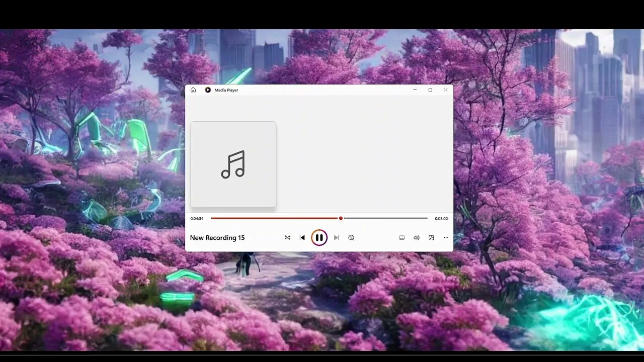Image resolution: width=644 pixels, height=362 pixels.
Task: Switch to mini player view
Action: click(431, 238)
